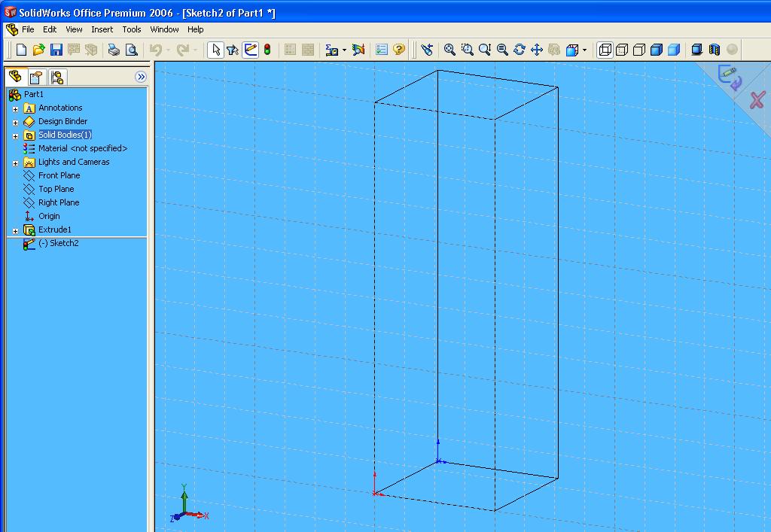Open the dropdown arrow beside the Measure tool
Screen dimensions: 771x532
(x=343, y=50)
